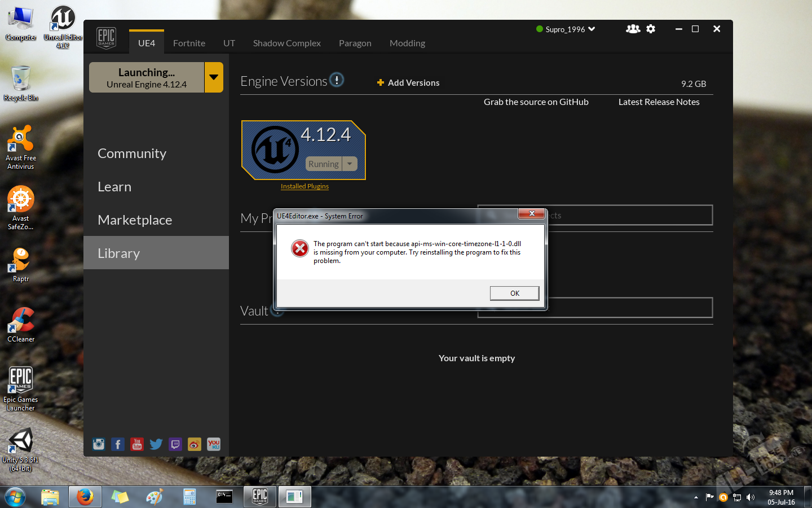Click Add Versions button

pos(408,83)
